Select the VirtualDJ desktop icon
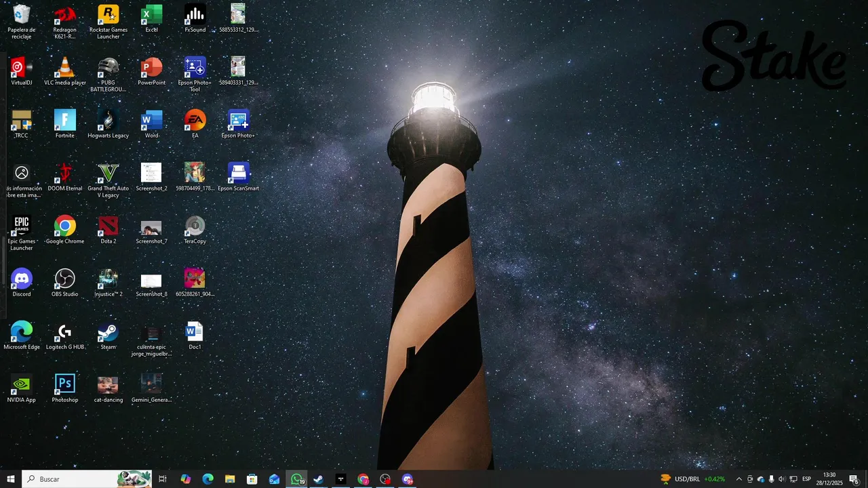 22,72
